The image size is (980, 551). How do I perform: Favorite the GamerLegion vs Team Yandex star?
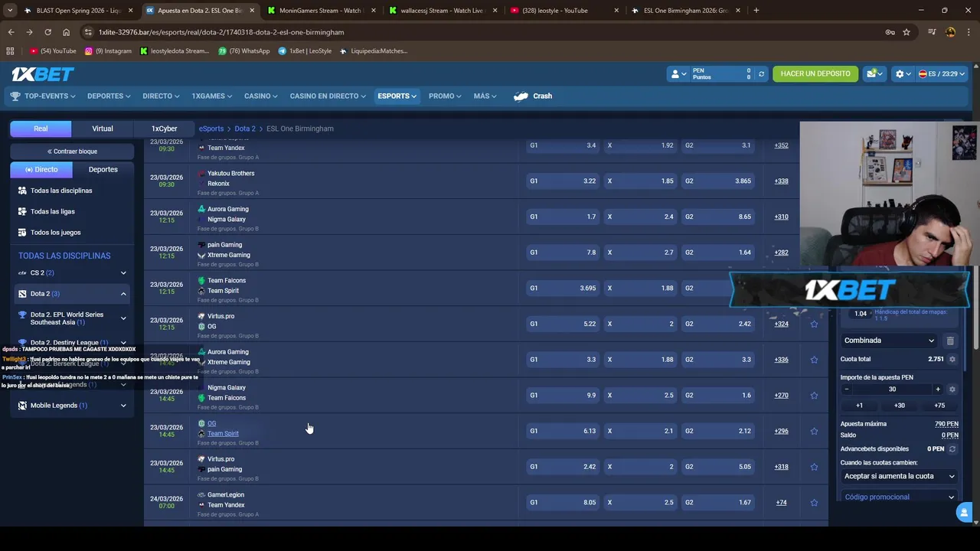pyautogui.click(x=814, y=503)
